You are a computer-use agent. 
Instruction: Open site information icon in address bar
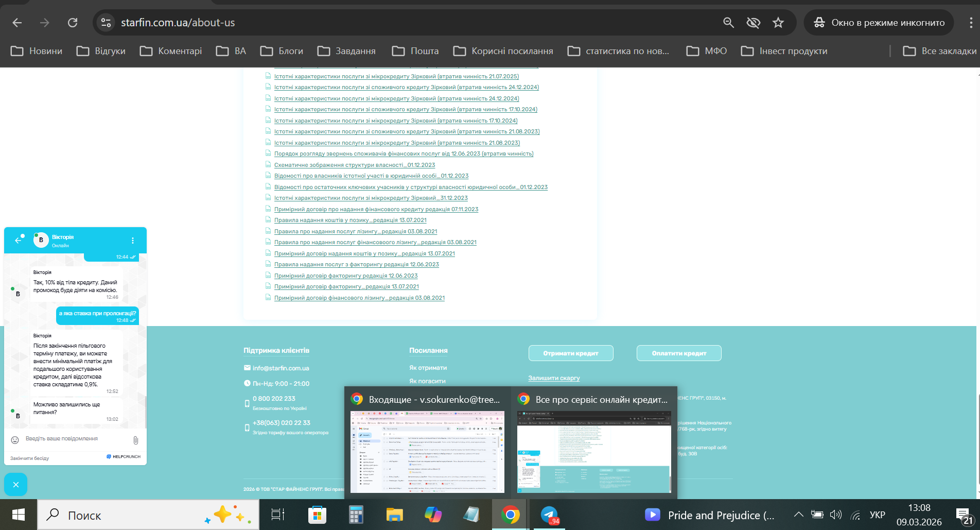pos(106,23)
